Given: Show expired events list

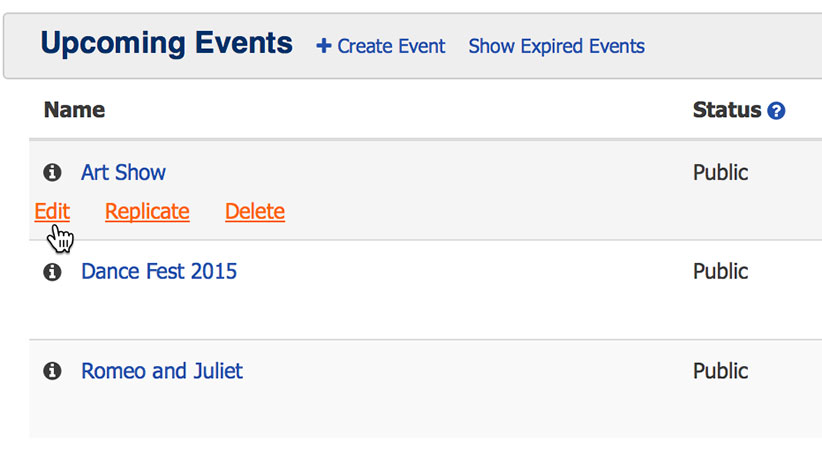Looking at the screenshot, I should (556, 46).
